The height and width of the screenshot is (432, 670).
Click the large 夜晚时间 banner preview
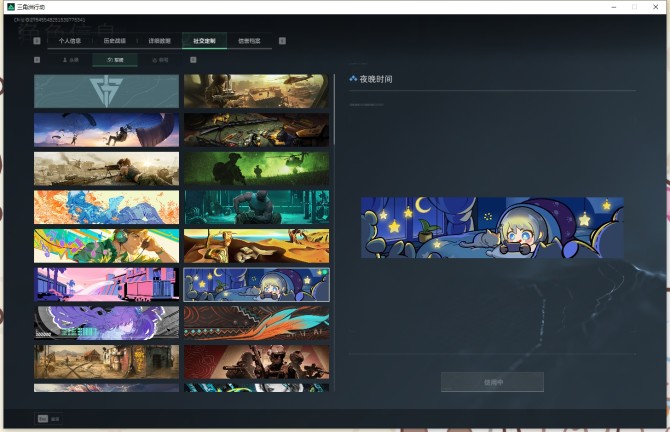[492, 227]
